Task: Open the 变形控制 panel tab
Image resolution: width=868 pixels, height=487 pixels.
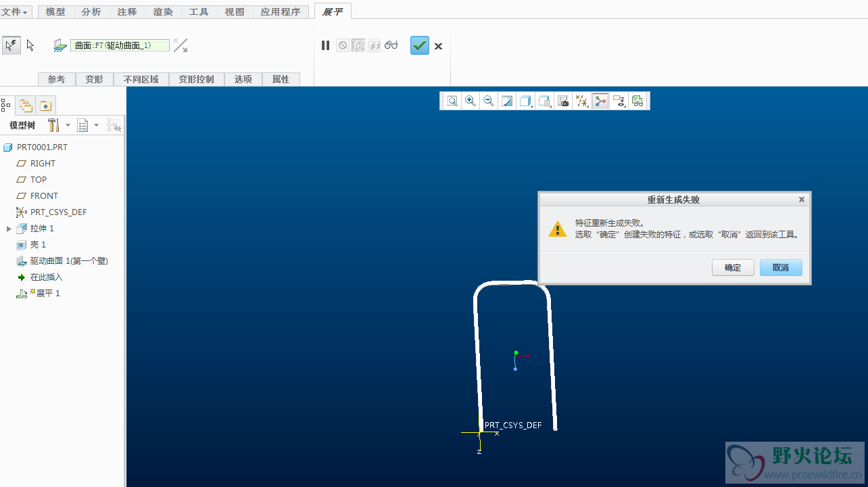Action: pyautogui.click(x=197, y=79)
